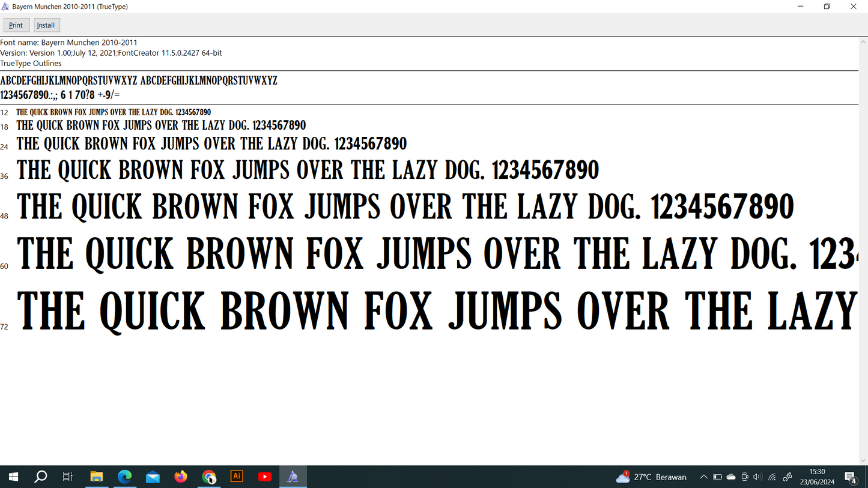Open the notification center with 4 notifications
The height and width of the screenshot is (488, 868).
pos(851,477)
